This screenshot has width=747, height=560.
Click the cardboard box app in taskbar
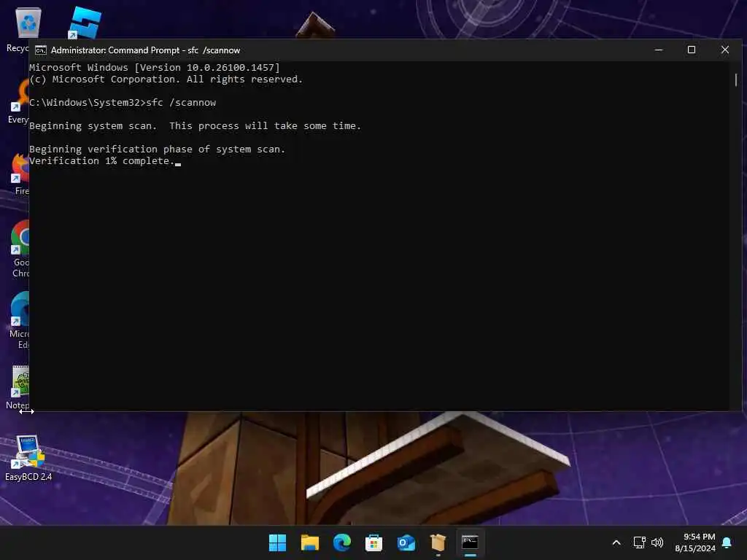pos(438,542)
